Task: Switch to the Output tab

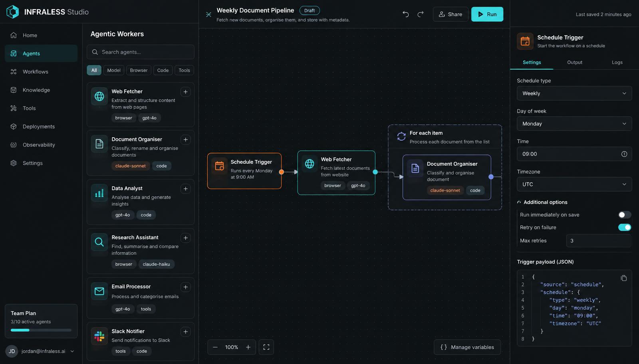Action: click(575, 62)
